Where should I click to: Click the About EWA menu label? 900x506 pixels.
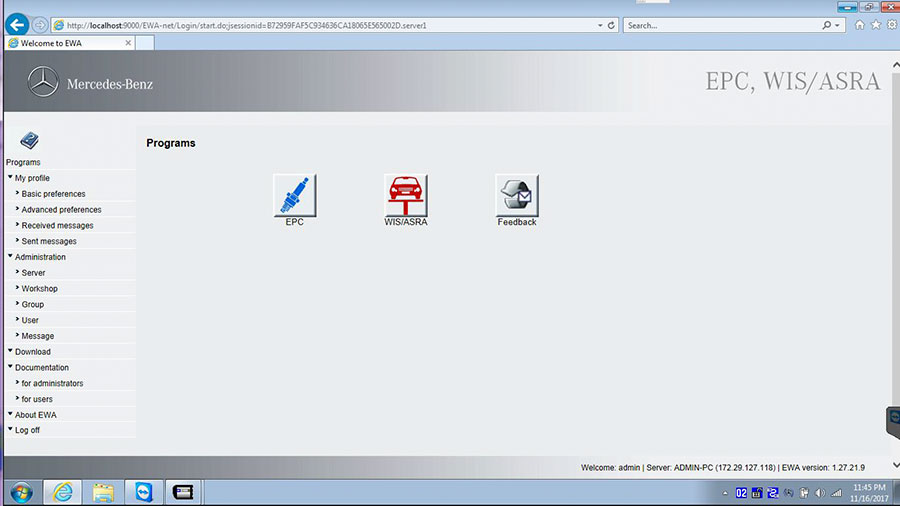pyautogui.click(x=36, y=415)
